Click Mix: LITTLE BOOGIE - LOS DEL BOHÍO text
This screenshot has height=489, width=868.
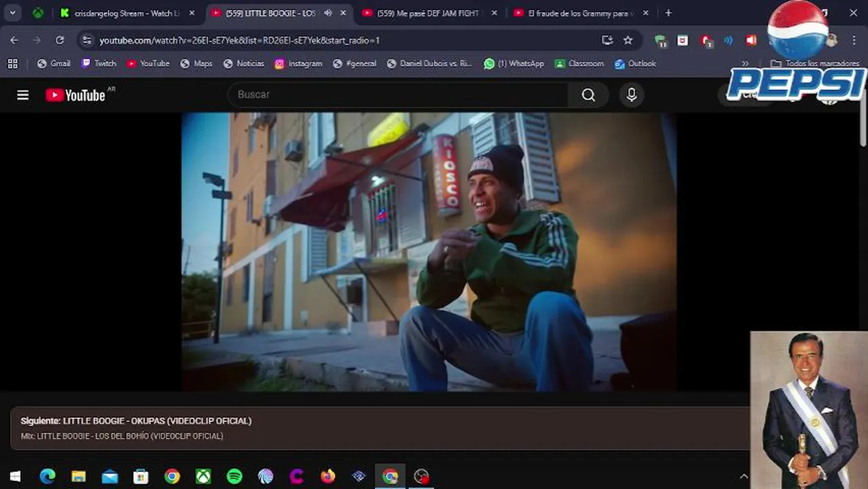tap(122, 436)
